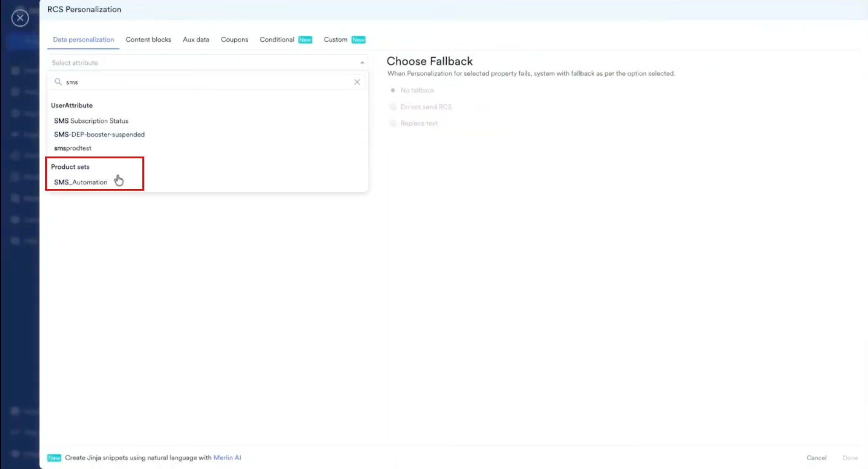This screenshot has height=469, width=868.
Task: Close the RCS Personalization dialog with the X icon
Action: point(20,18)
